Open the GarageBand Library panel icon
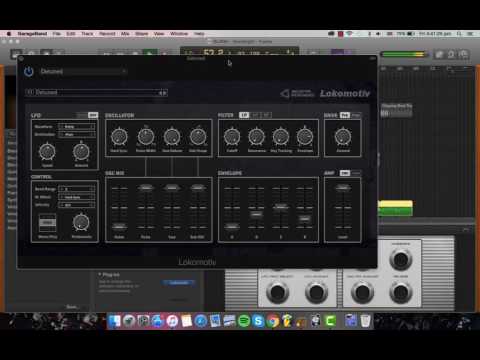This screenshot has height=360, width=480. coord(16,54)
